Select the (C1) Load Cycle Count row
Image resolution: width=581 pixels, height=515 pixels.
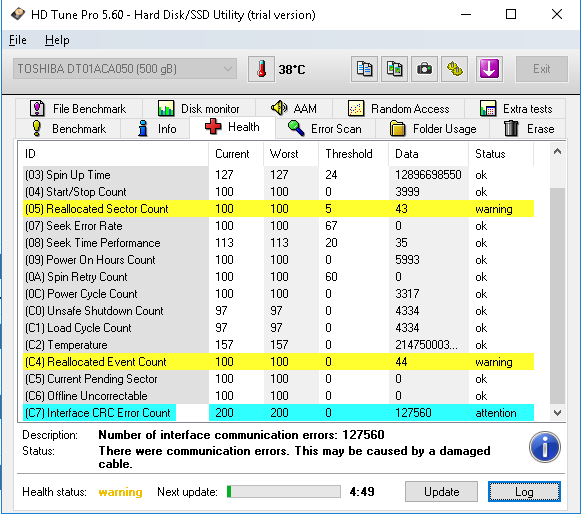[x=278, y=328]
